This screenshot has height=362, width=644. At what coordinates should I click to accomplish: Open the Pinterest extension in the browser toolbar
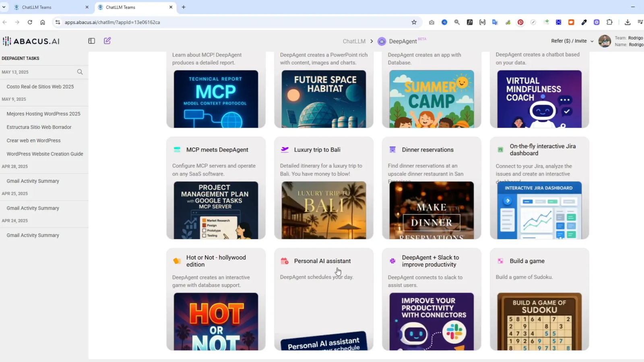pyautogui.click(x=520, y=22)
